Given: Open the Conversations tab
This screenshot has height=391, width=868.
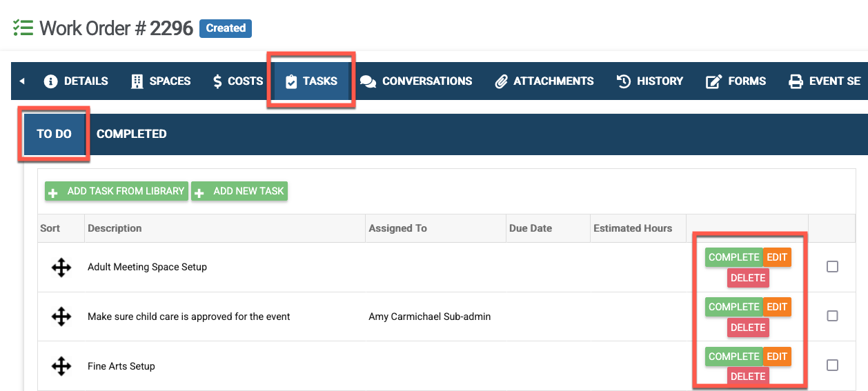Looking at the screenshot, I should pyautogui.click(x=416, y=81).
